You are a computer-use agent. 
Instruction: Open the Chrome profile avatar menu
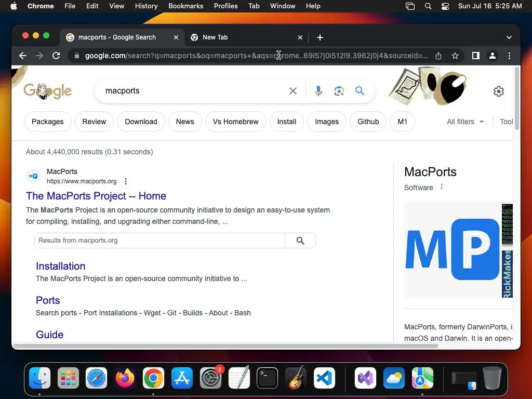[x=493, y=56]
